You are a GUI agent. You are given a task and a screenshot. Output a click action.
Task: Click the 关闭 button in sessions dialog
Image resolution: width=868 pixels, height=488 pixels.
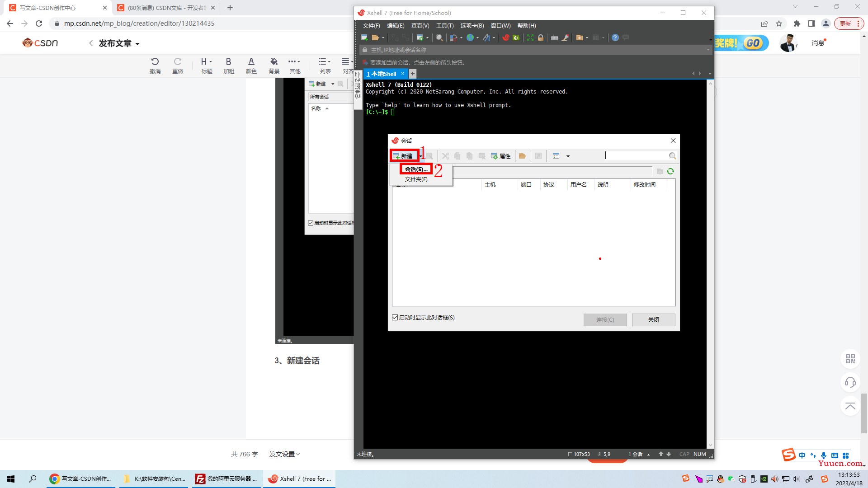point(653,319)
